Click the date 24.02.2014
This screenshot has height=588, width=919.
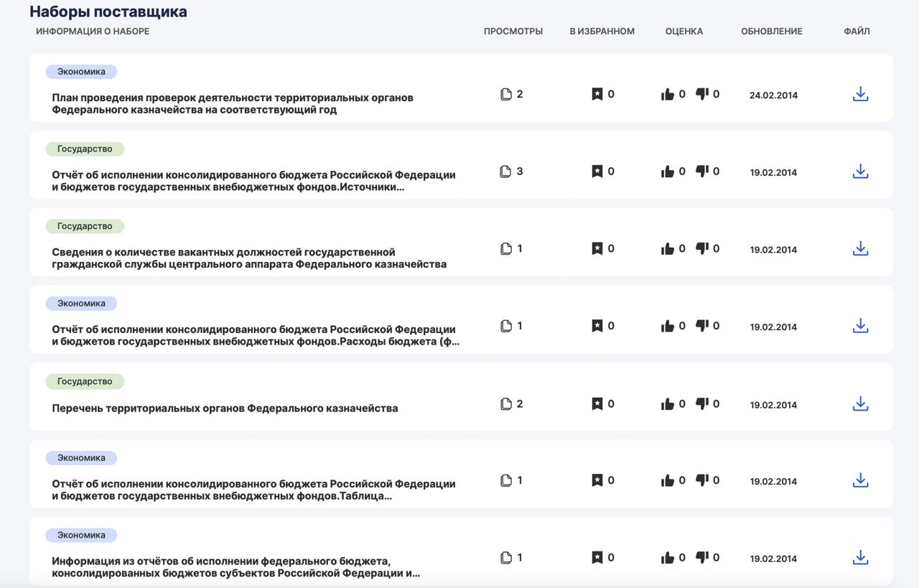(x=773, y=95)
